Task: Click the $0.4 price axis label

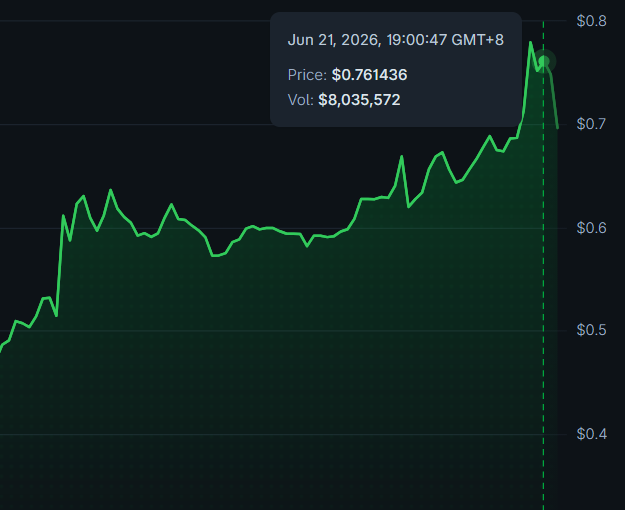Action: coord(592,433)
